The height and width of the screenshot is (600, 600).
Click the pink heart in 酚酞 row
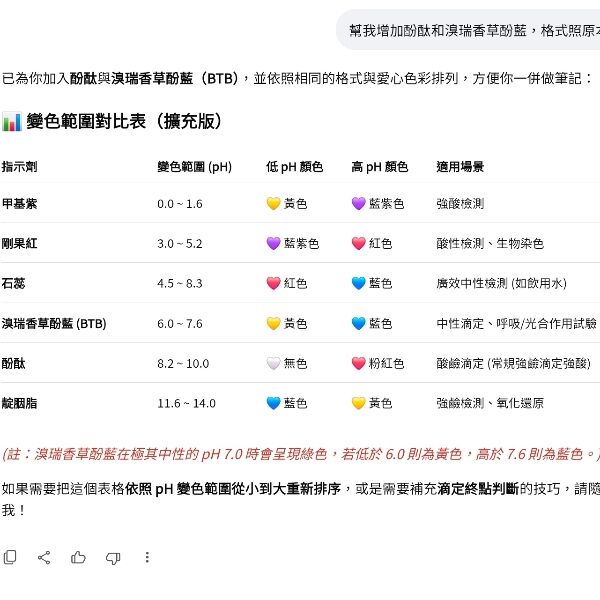click(x=359, y=363)
